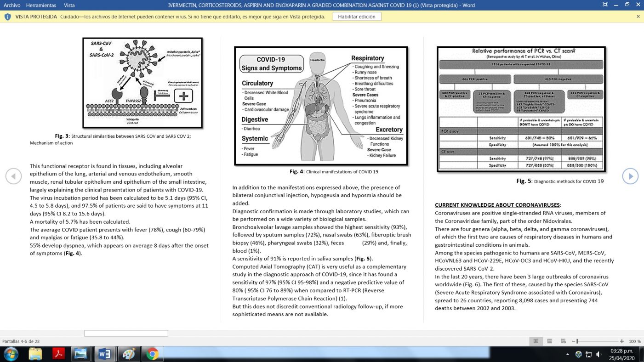Open the photo viewer taskbar icon

[81, 354]
